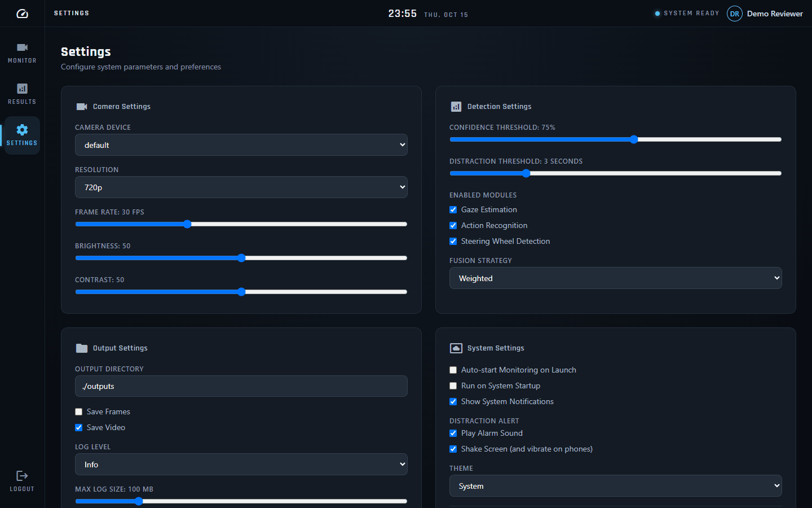Enable Auto-start Monitoring on Launch
Image resolution: width=812 pixels, height=508 pixels.
[x=453, y=370]
